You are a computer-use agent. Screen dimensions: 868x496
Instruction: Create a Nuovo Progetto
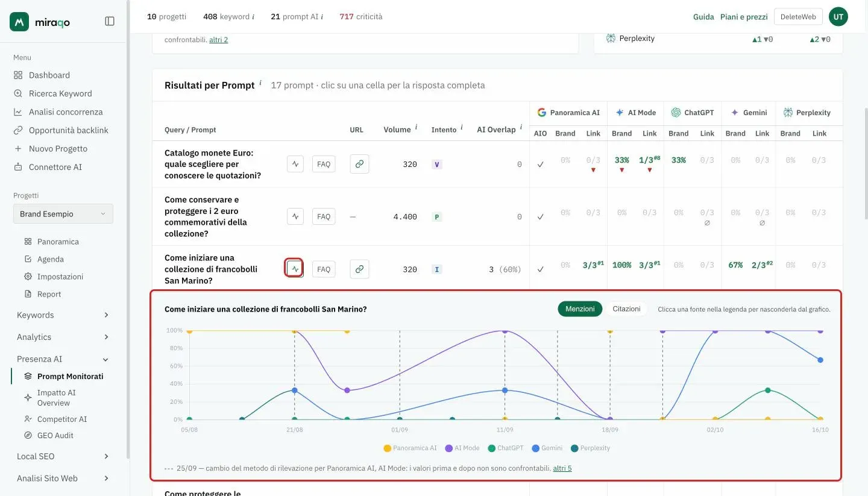click(58, 149)
